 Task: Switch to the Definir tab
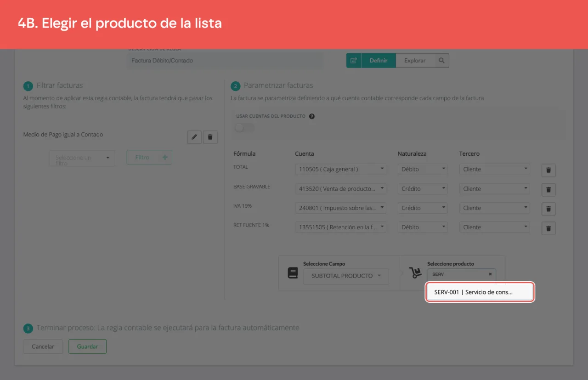pyautogui.click(x=379, y=61)
